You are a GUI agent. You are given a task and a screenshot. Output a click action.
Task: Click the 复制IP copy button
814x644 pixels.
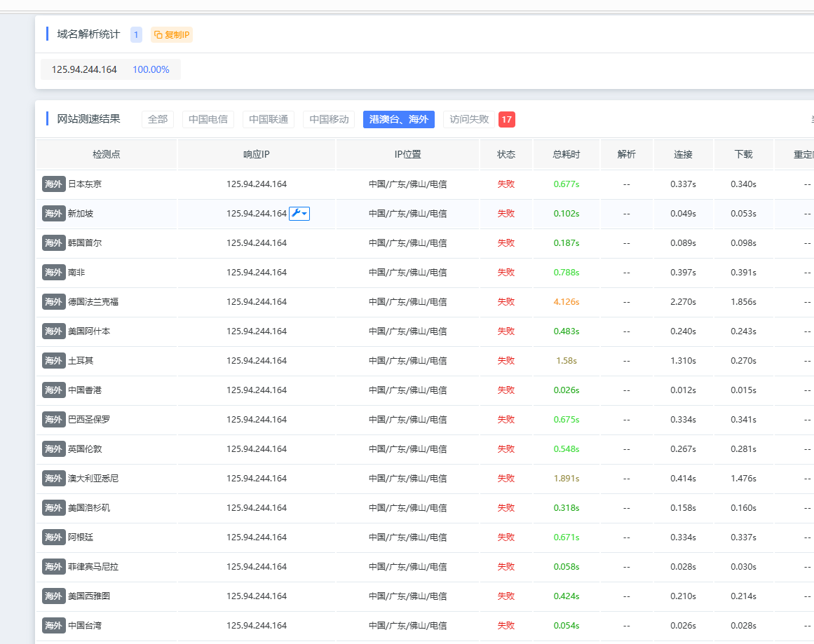(x=172, y=35)
